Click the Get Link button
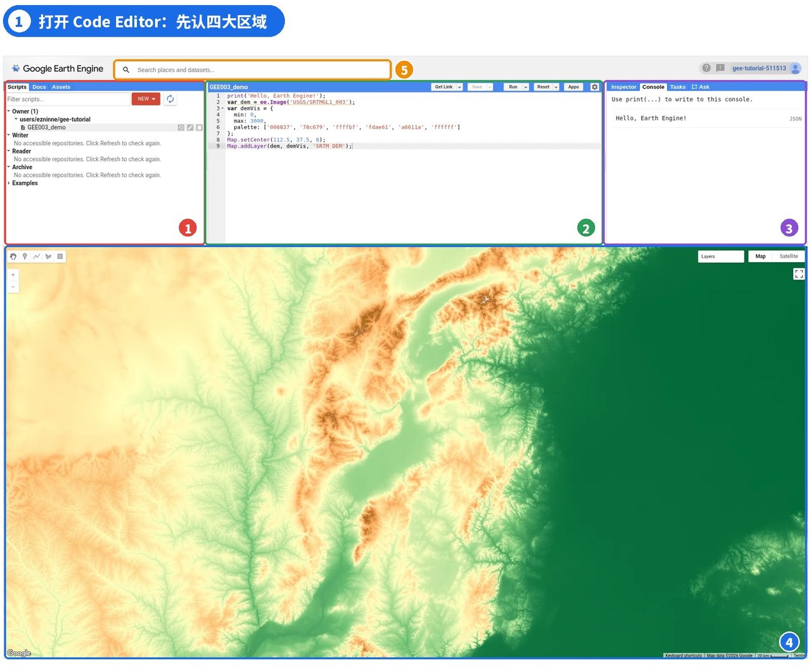Viewport: 811px width, 672px height. [x=444, y=87]
